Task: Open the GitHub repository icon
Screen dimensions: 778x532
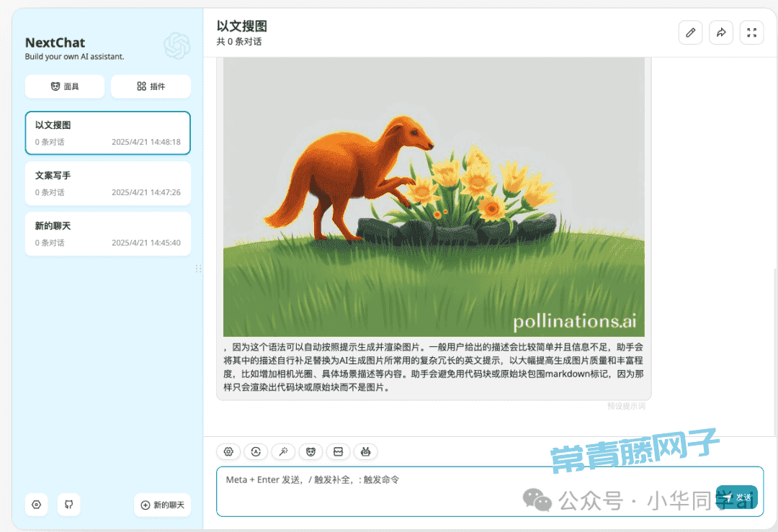Action: [69, 505]
